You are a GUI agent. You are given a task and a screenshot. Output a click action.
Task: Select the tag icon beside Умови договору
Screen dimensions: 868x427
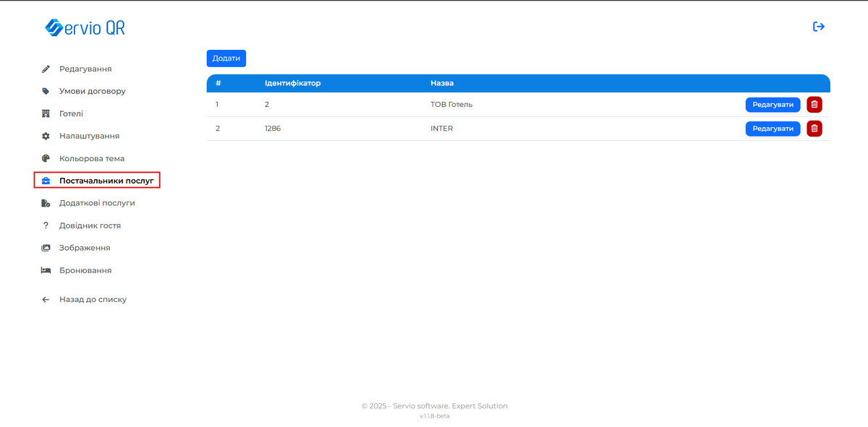coord(46,91)
